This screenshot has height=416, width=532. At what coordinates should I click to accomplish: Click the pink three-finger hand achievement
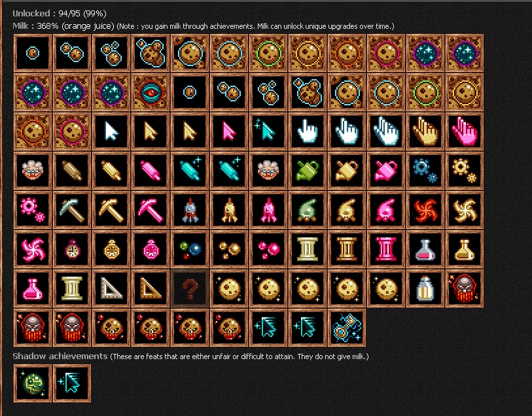[465, 131]
